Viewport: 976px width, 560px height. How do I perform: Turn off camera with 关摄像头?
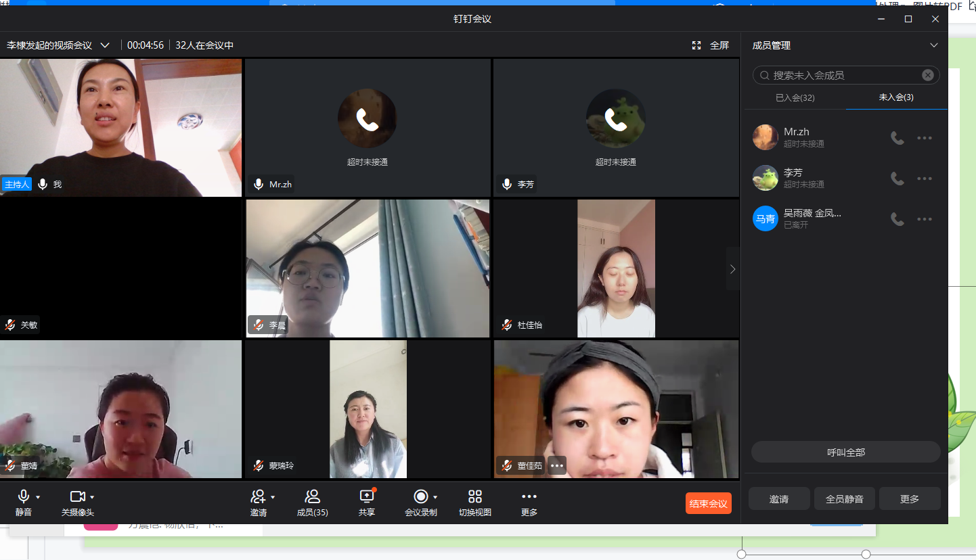pyautogui.click(x=77, y=496)
